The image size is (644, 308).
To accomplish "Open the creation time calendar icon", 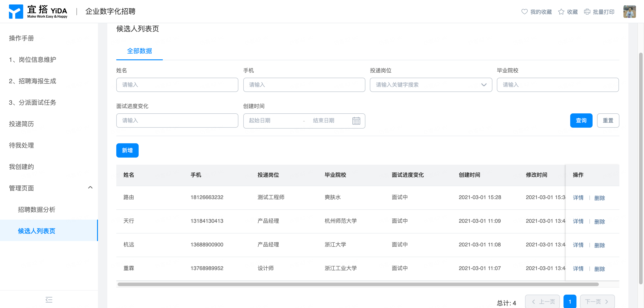I will 356,121.
